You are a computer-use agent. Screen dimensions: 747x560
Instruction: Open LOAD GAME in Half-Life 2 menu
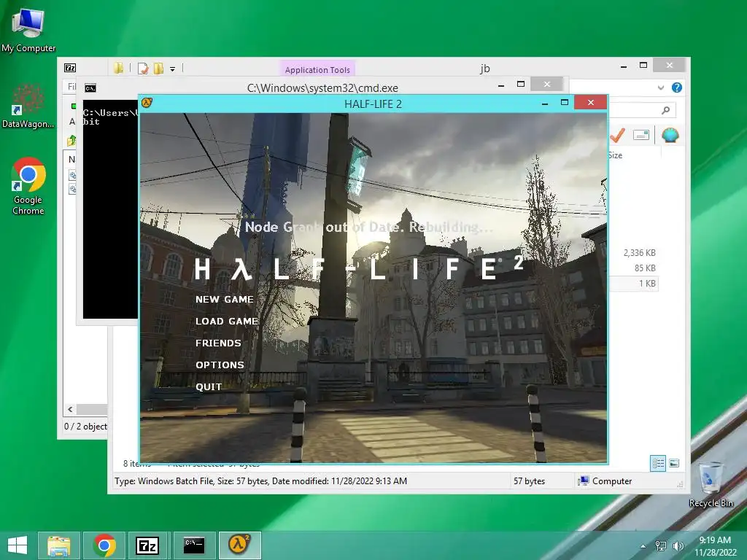point(227,322)
